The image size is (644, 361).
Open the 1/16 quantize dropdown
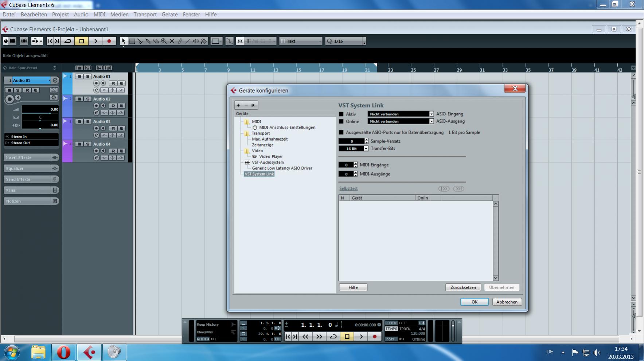[x=345, y=41]
